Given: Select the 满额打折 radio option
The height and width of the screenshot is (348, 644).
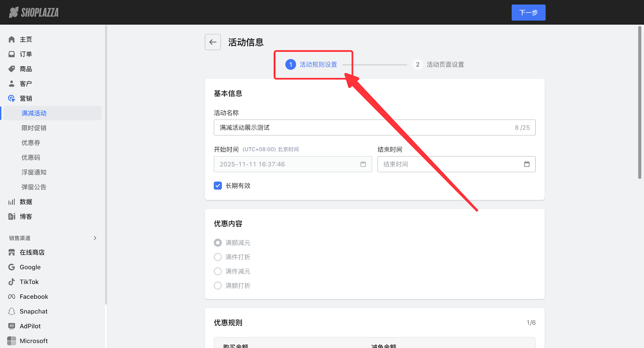Looking at the screenshot, I should point(218,286).
